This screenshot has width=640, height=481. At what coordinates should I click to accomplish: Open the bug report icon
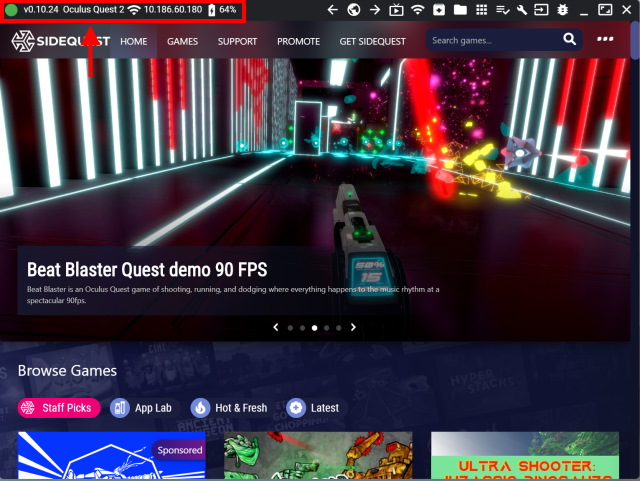pyautogui.click(x=563, y=9)
